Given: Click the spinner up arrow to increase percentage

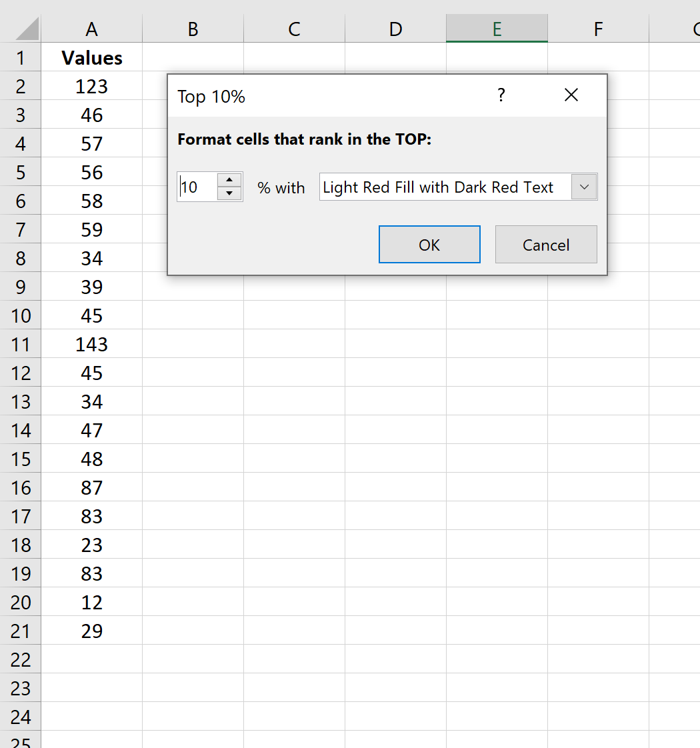Looking at the screenshot, I should pos(229,180).
